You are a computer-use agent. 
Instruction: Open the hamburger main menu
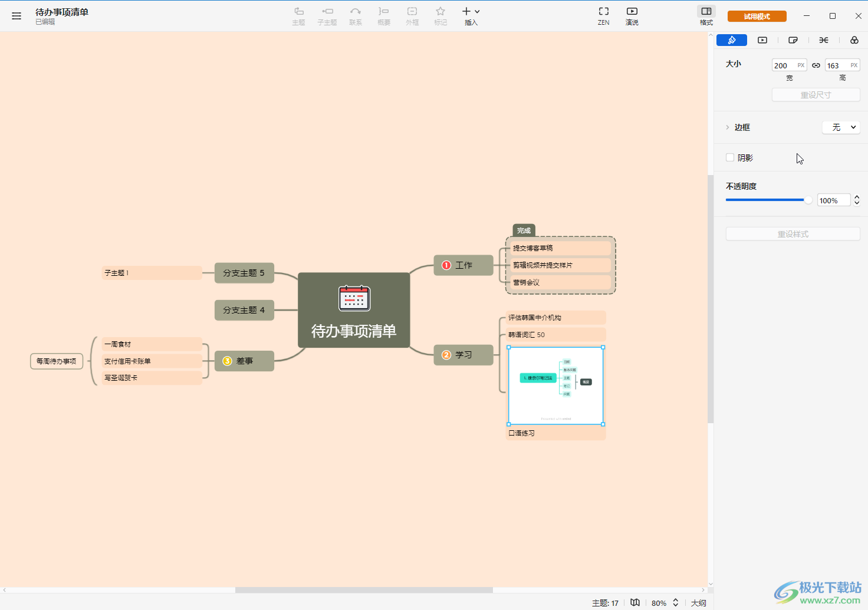pyautogui.click(x=17, y=16)
